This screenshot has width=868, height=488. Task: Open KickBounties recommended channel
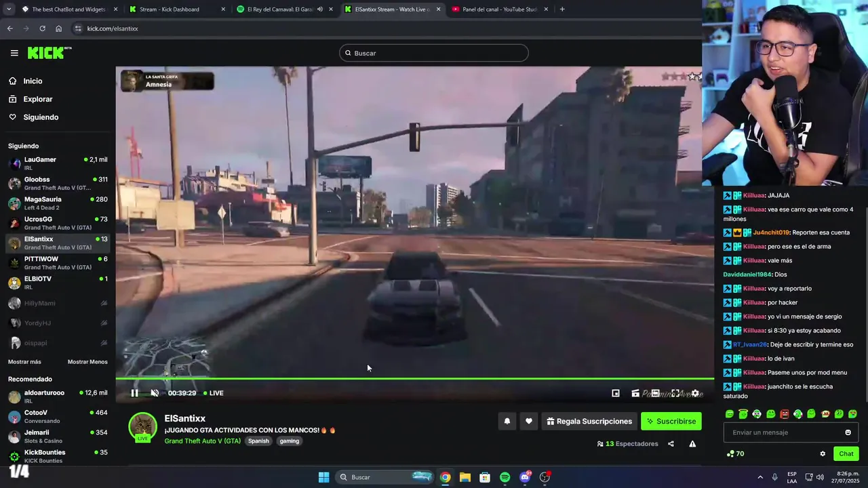(58, 456)
